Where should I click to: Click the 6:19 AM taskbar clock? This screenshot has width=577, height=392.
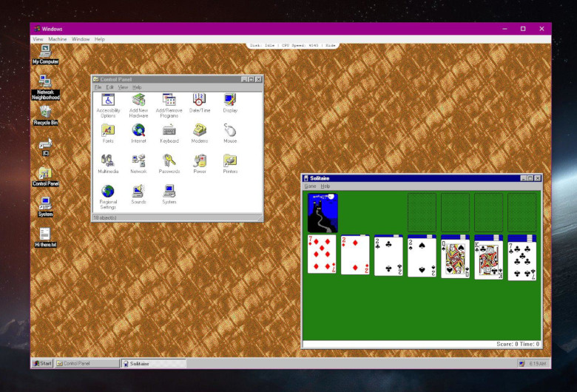(537, 364)
